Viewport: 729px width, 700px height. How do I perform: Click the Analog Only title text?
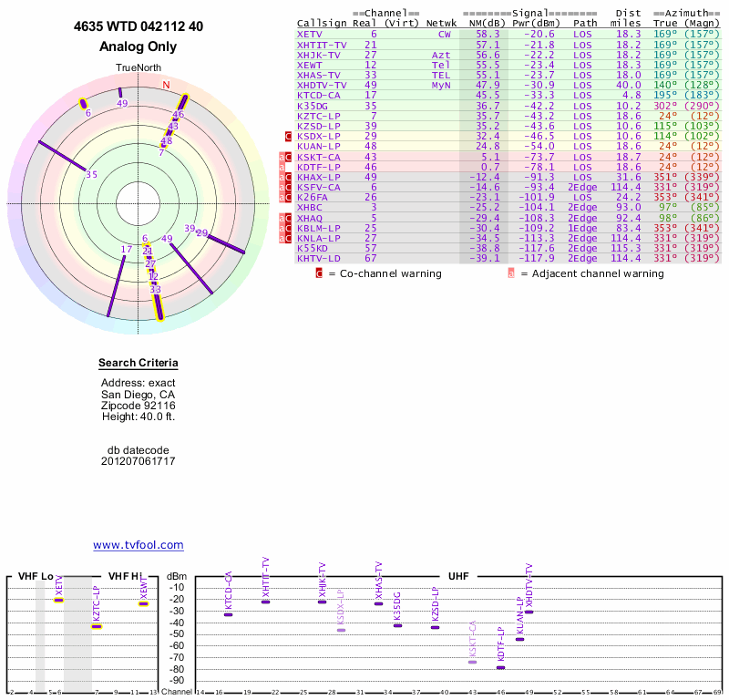[x=139, y=46]
